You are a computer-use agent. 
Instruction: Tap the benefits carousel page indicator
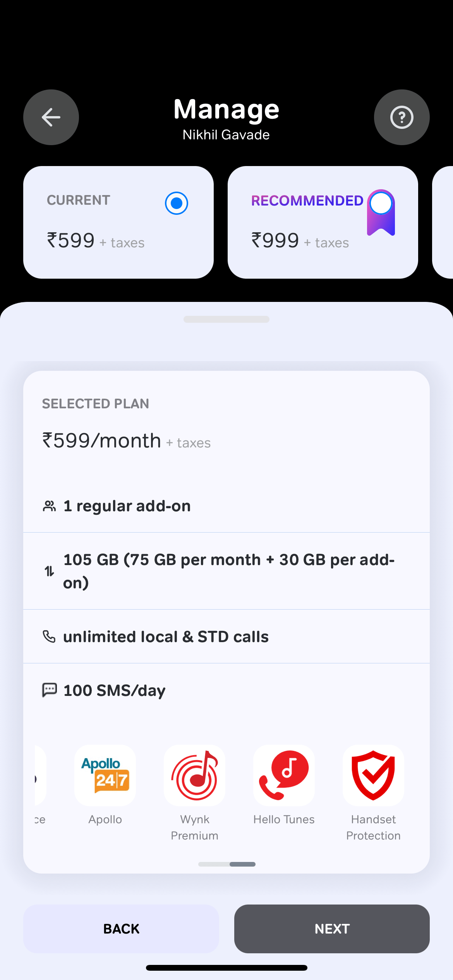point(226,864)
